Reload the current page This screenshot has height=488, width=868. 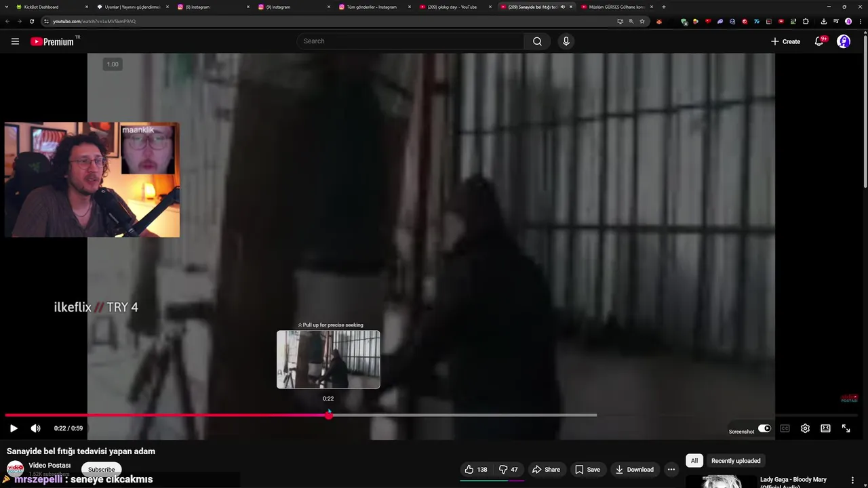pos(31,21)
